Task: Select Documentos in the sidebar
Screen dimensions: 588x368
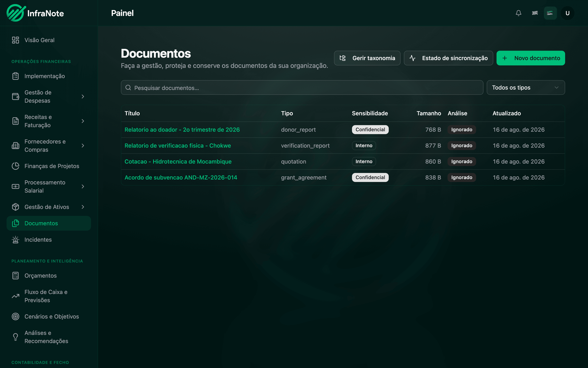Action: pyautogui.click(x=49, y=223)
